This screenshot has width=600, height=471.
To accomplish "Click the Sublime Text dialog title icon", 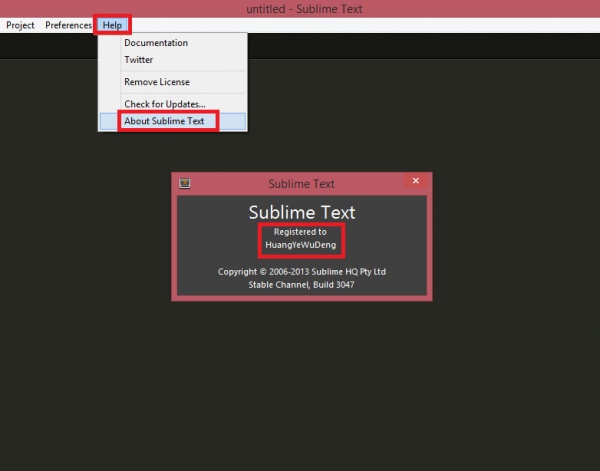I will pyautogui.click(x=185, y=183).
